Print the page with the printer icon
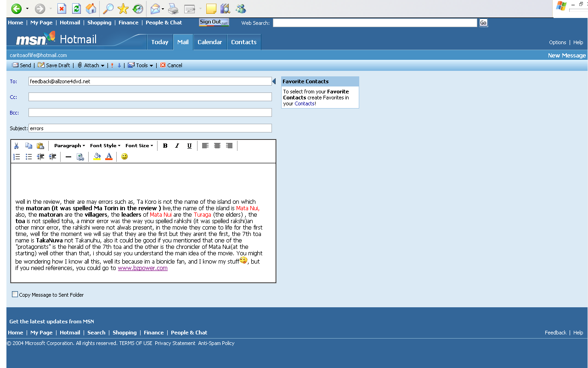This screenshot has width=588, height=368. pyautogui.click(x=173, y=9)
